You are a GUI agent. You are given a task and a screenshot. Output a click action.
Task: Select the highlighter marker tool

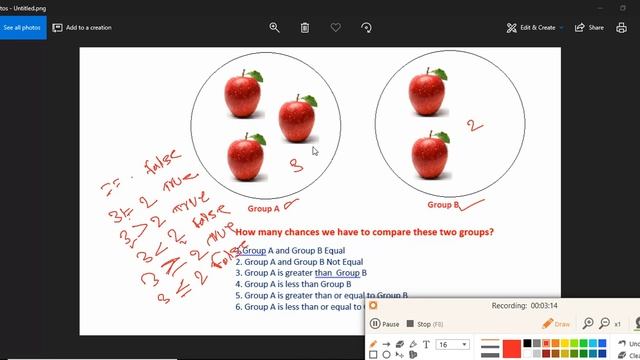[x=413, y=344]
